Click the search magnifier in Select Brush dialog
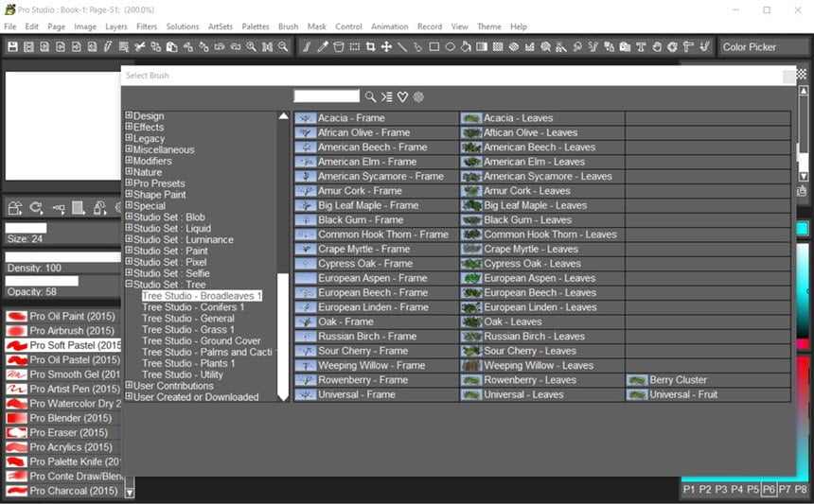This screenshot has height=504, width=814. click(x=370, y=96)
